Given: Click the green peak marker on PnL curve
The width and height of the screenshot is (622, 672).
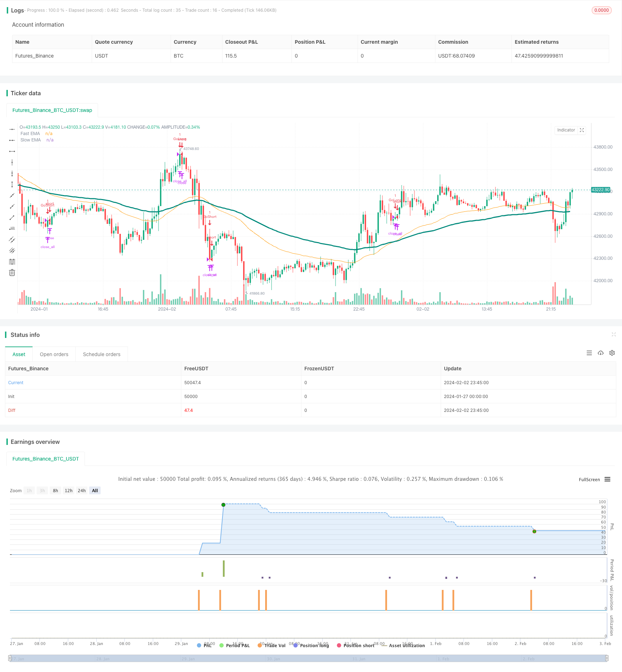Looking at the screenshot, I should [223, 505].
